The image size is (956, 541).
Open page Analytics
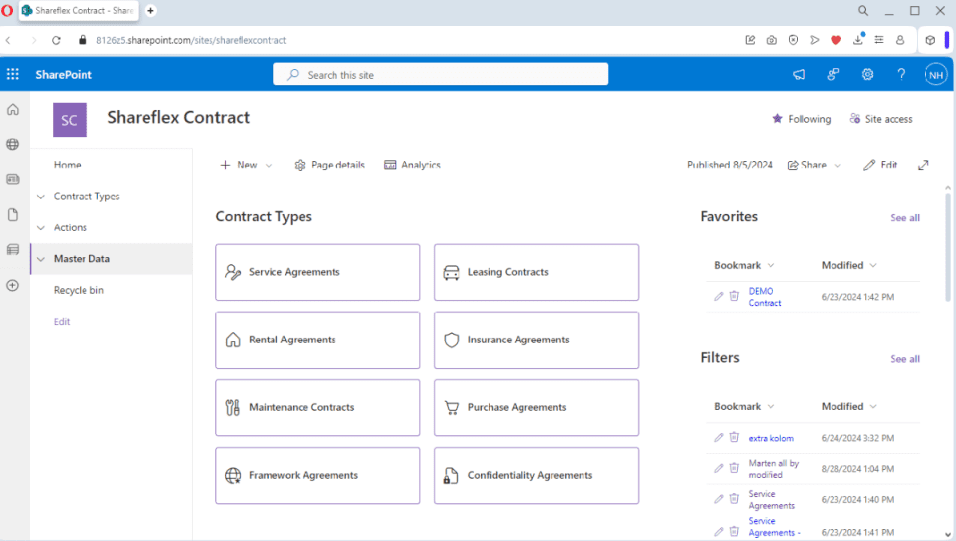412,165
